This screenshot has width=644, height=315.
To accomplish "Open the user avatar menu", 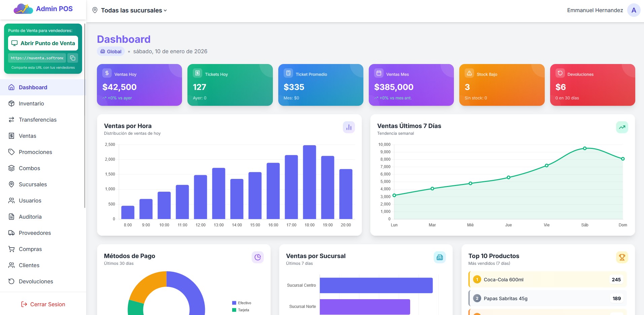I will (x=633, y=10).
